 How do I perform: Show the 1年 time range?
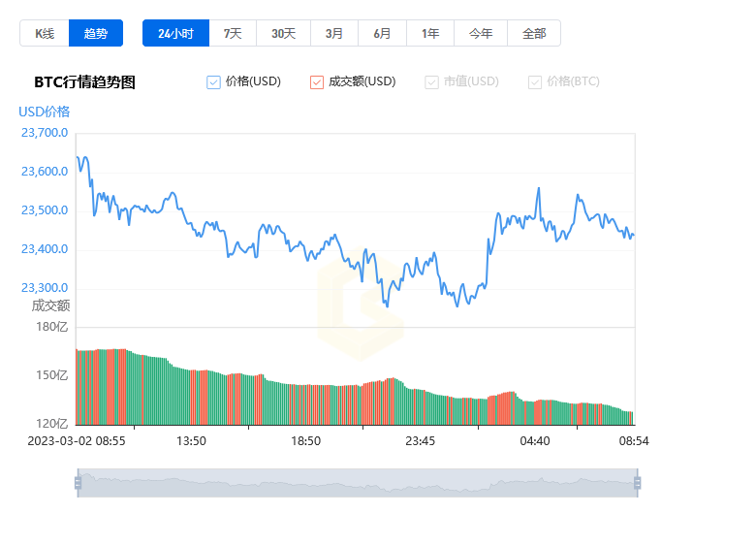[x=430, y=33]
